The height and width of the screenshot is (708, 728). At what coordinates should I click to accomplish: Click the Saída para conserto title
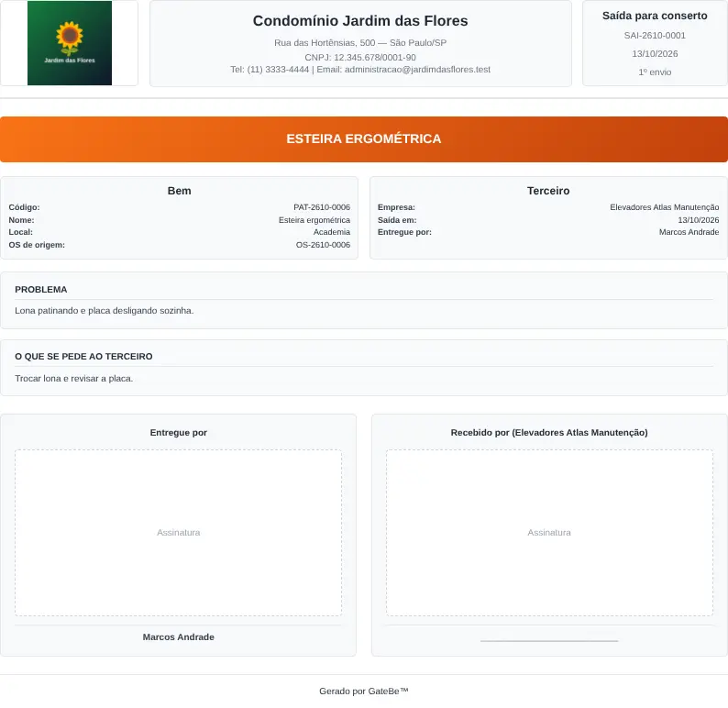pos(655,16)
